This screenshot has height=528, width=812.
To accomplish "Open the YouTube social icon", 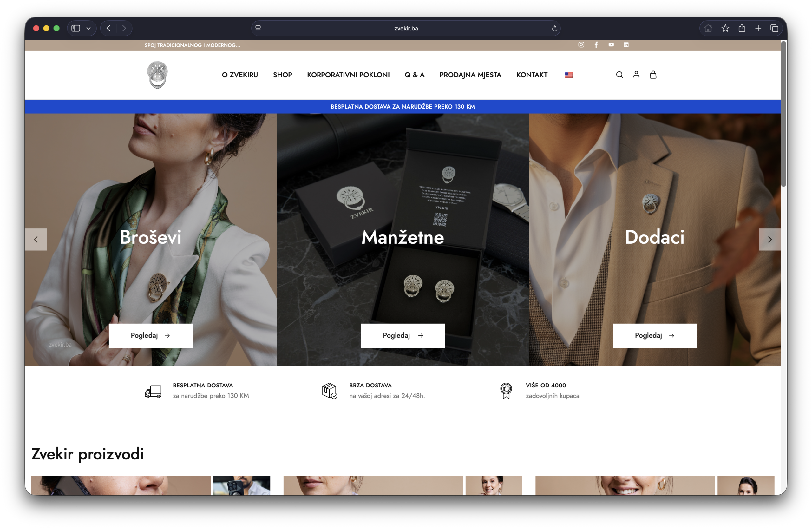I will coord(611,45).
